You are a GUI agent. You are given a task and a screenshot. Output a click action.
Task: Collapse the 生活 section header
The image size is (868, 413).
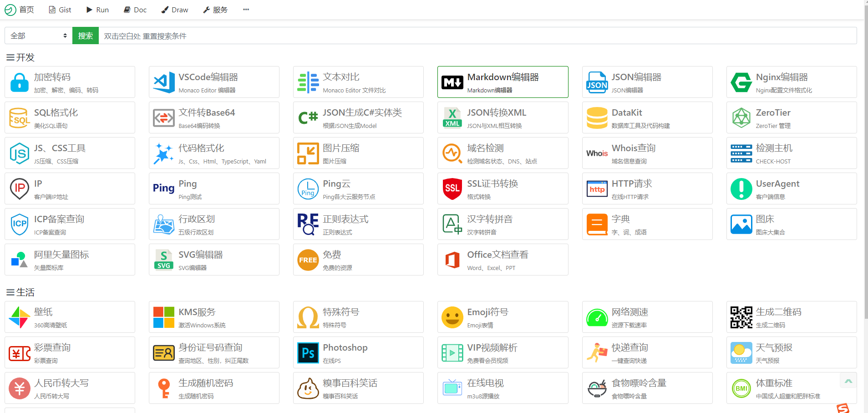(x=20, y=292)
